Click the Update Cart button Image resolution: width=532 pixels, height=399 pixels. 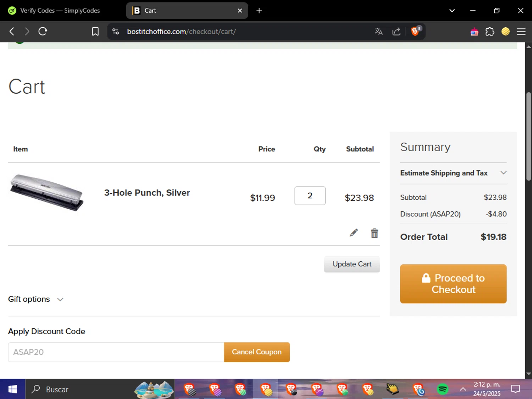tap(352, 264)
